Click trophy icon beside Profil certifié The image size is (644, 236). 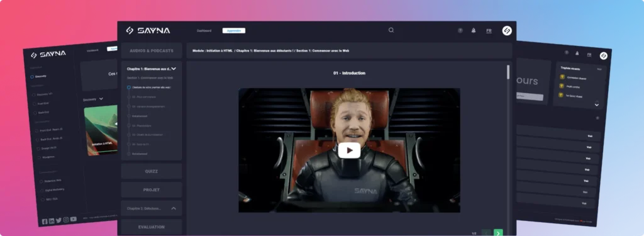coord(562,86)
